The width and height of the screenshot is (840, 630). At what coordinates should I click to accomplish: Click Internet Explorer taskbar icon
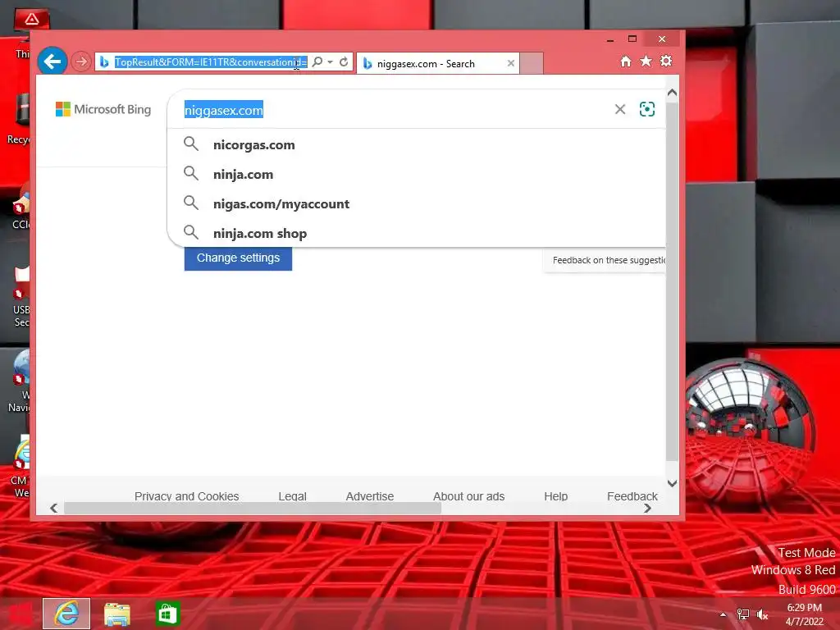coord(66,614)
